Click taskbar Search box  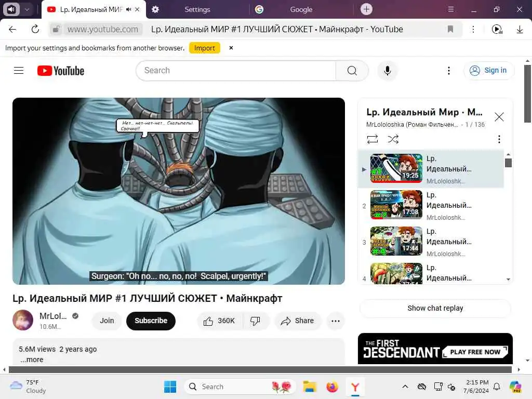[240, 387]
